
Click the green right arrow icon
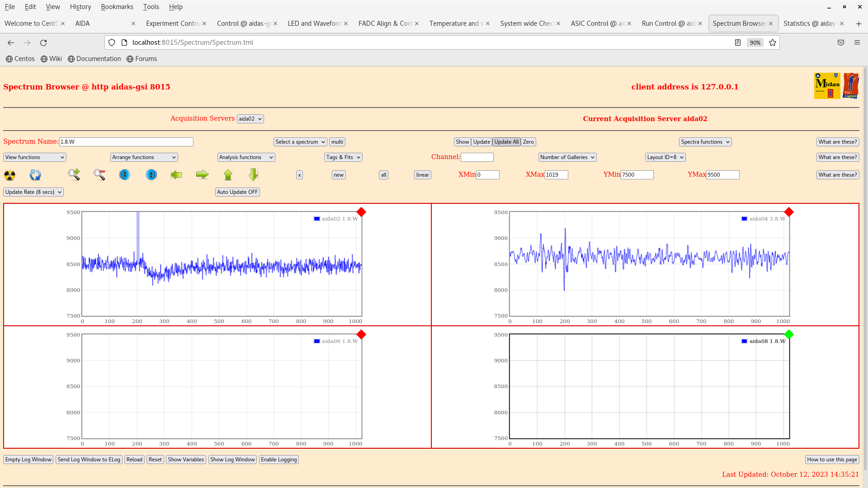(202, 175)
